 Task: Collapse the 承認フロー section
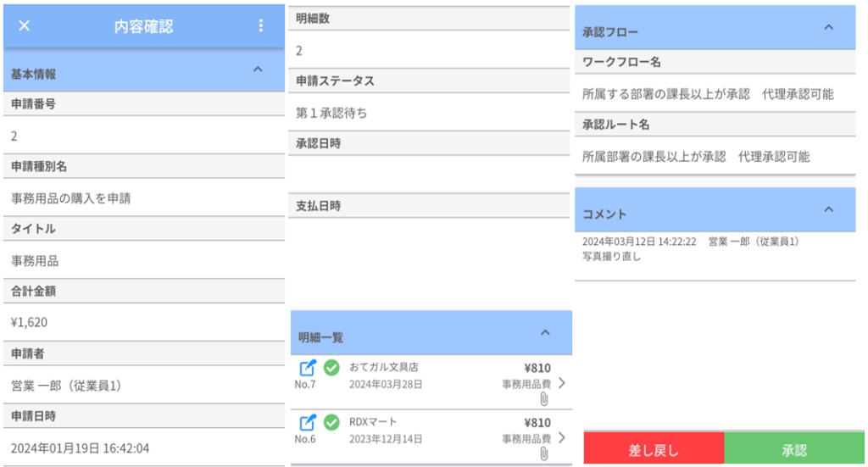(828, 27)
